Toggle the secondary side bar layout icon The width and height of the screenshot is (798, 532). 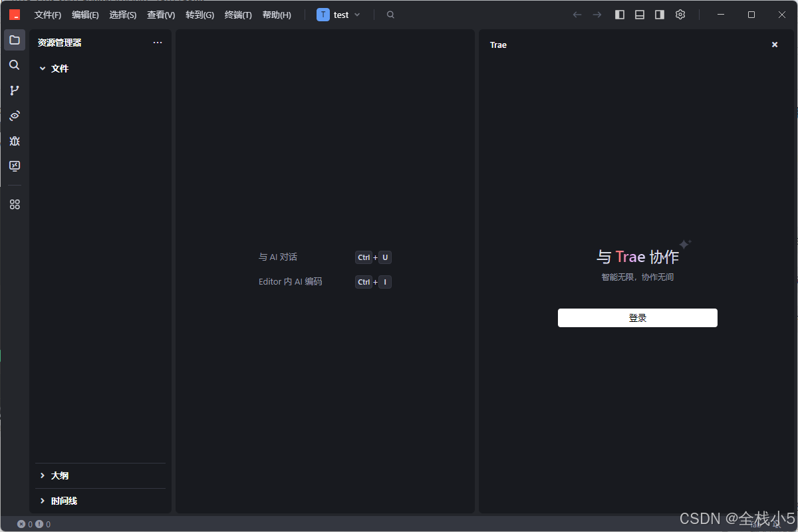pos(660,15)
